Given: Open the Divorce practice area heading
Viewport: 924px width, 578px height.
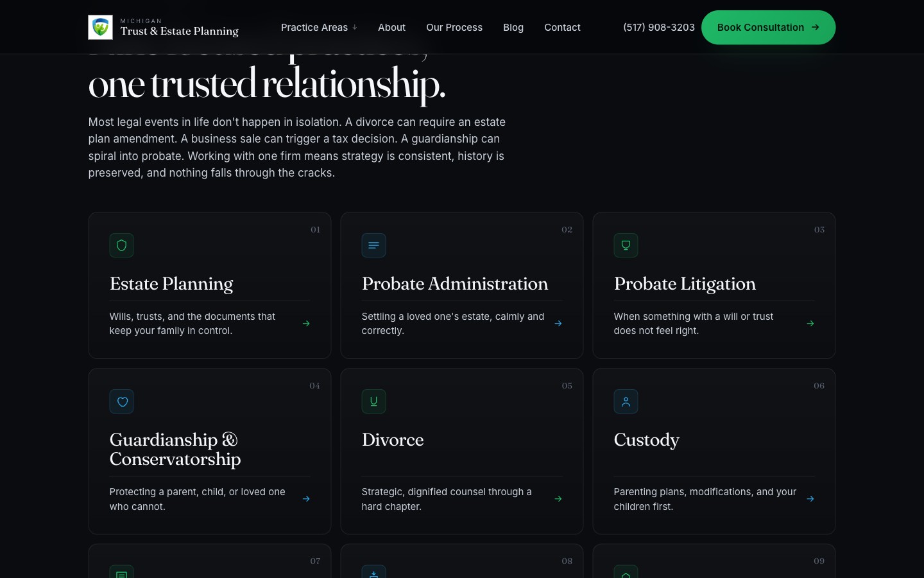Looking at the screenshot, I should coord(393,440).
